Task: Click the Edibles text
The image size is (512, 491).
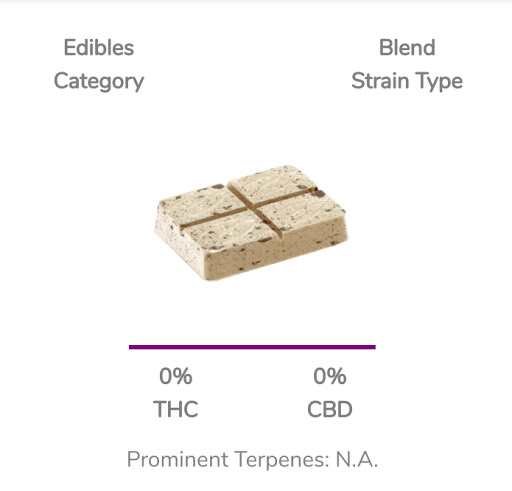Action: click(99, 48)
